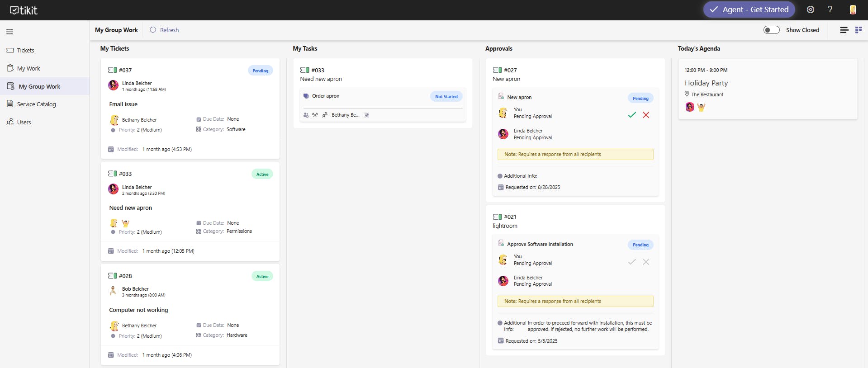Image resolution: width=868 pixels, height=368 pixels.
Task: Open Holiday Party agenda event
Action: [x=706, y=83]
